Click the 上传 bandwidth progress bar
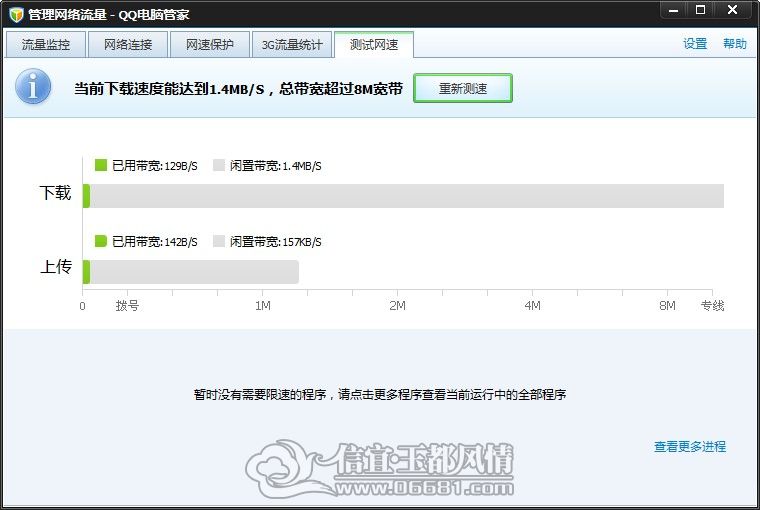This screenshot has height=510, width=760. coord(191,271)
